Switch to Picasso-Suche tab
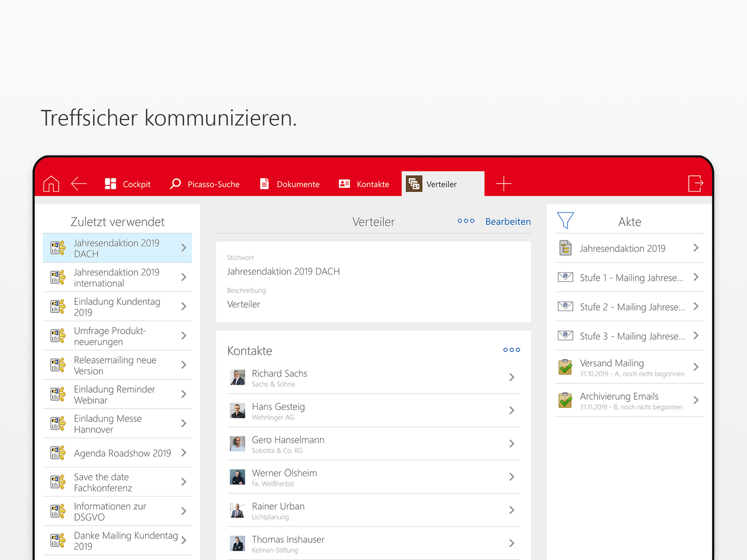747x560 pixels. point(205,184)
